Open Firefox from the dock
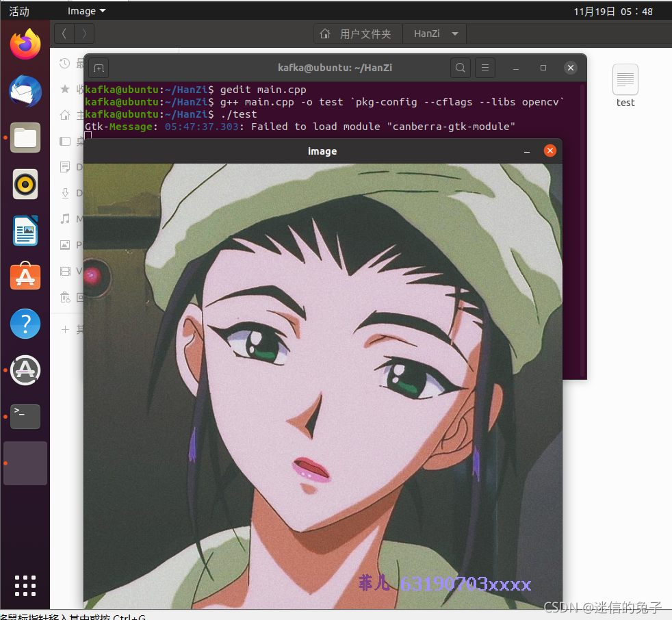672x620 pixels. pos(25,44)
